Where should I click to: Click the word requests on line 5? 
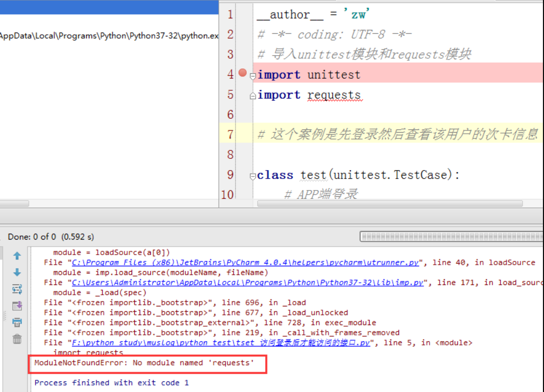click(334, 95)
